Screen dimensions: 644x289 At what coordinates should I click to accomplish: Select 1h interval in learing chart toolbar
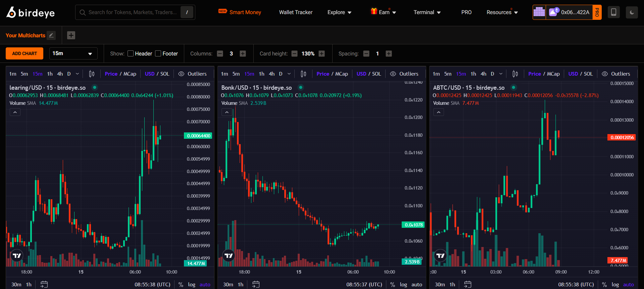coord(50,74)
